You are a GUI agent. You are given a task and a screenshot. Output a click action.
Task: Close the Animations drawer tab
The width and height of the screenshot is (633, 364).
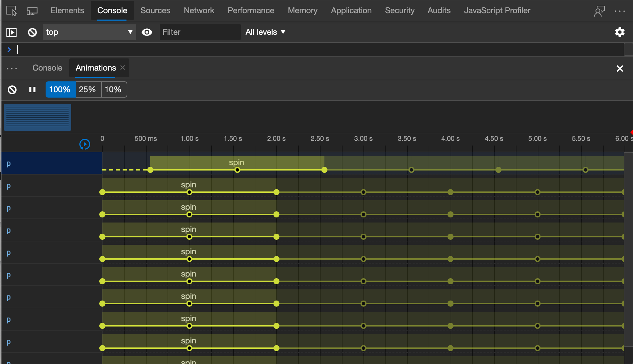(123, 68)
